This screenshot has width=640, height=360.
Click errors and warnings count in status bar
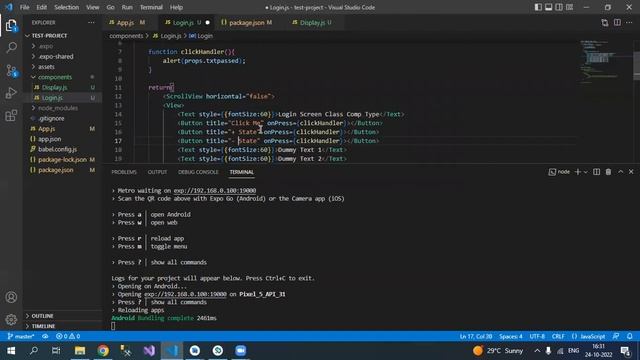tap(68, 336)
